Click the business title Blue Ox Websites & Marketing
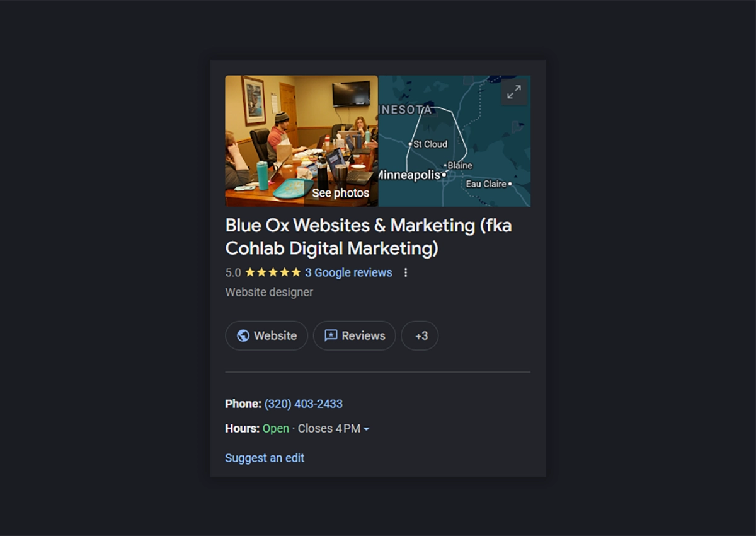 [x=369, y=236]
